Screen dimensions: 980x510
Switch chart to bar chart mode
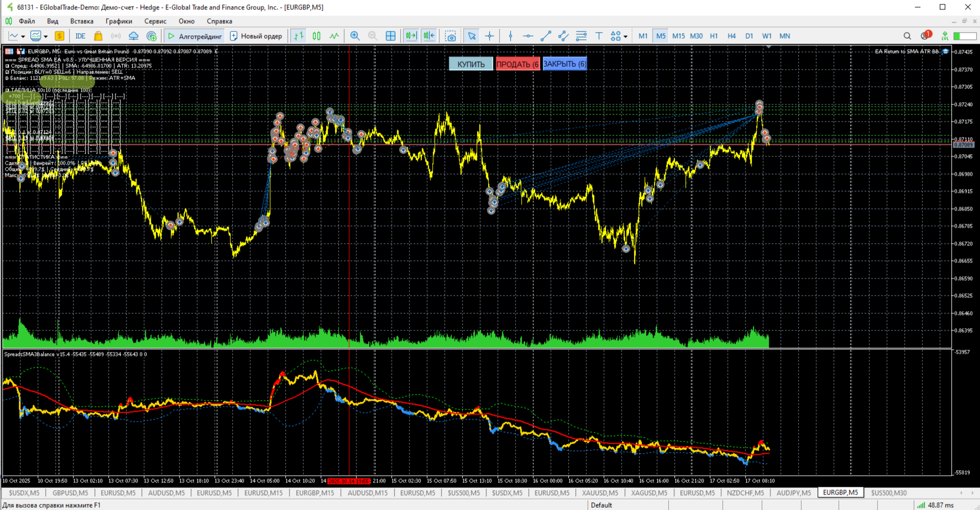(x=298, y=36)
